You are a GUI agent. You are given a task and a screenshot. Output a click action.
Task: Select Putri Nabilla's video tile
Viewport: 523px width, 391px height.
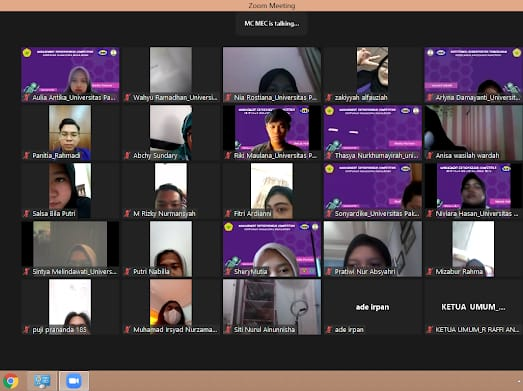pos(171,249)
